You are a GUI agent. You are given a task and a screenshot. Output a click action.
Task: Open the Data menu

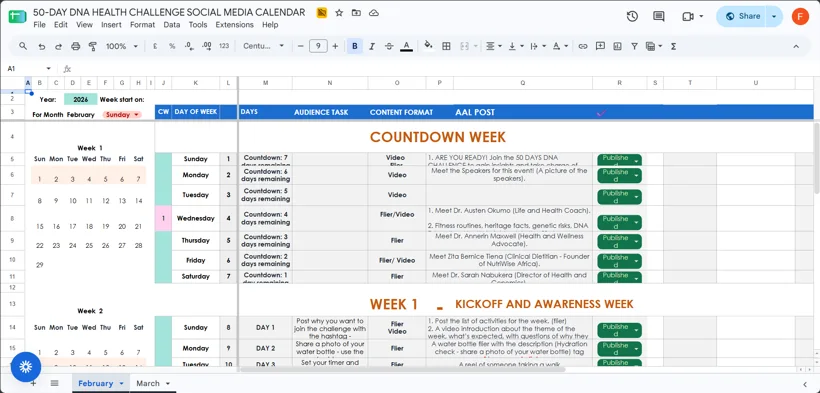(172, 25)
